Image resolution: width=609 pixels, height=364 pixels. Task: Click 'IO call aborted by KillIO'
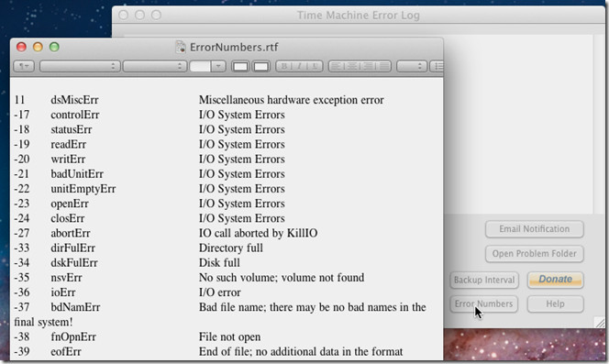(x=259, y=233)
